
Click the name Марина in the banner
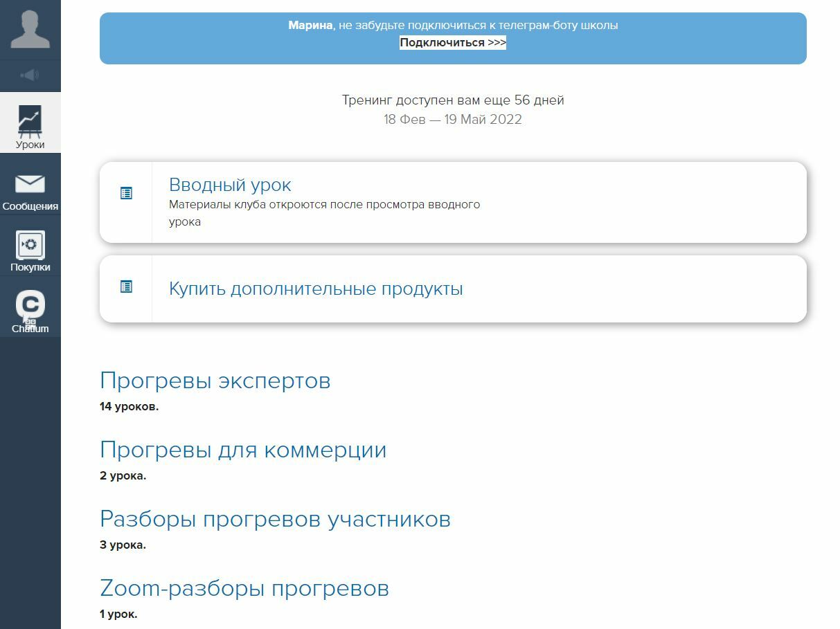point(310,26)
